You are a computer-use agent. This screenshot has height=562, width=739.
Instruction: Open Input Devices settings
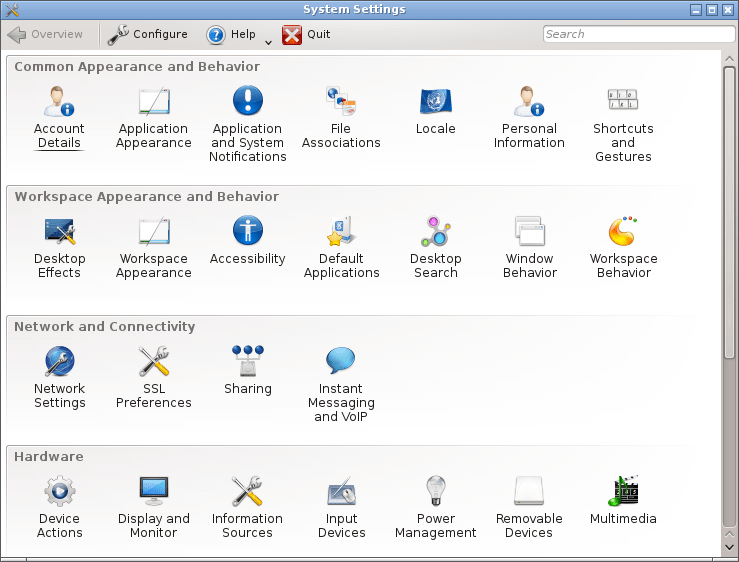point(341,507)
